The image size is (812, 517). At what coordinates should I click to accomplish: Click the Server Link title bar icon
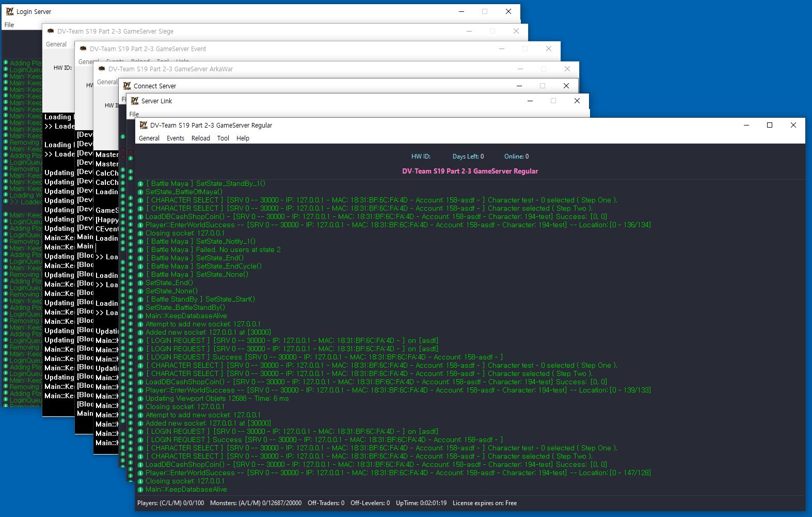pyautogui.click(x=135, y=101)
